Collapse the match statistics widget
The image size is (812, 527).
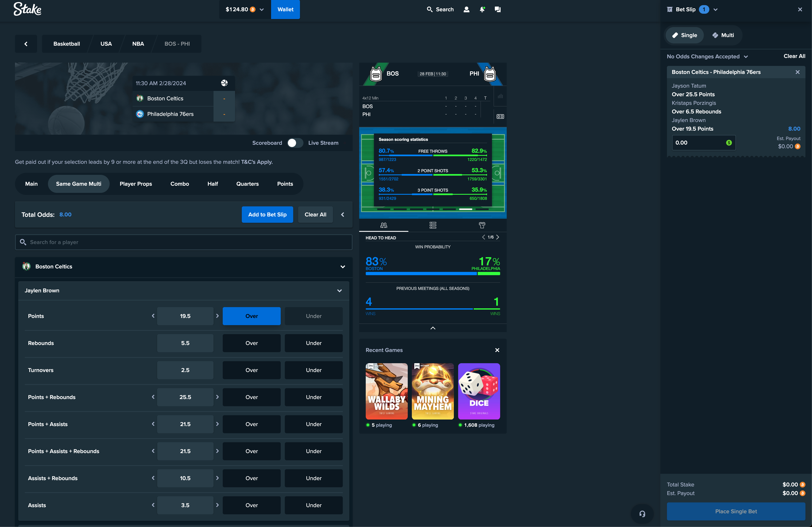(x=433, y=328)
